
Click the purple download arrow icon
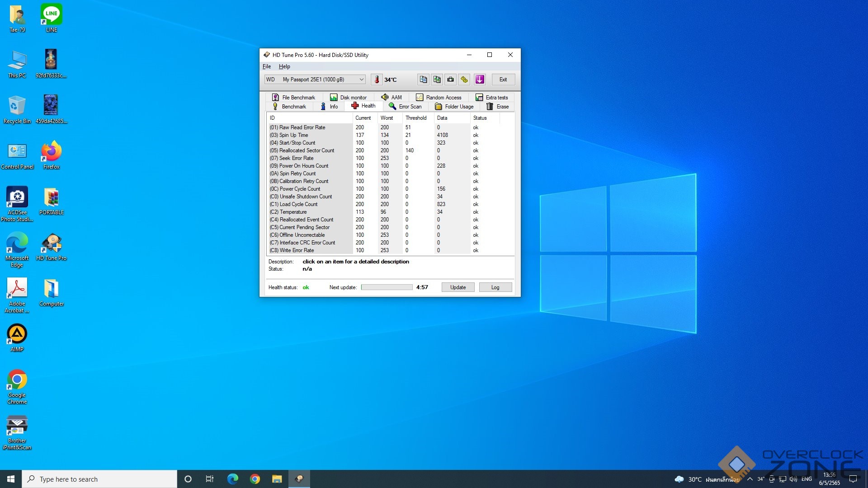(x=480, y=80)
